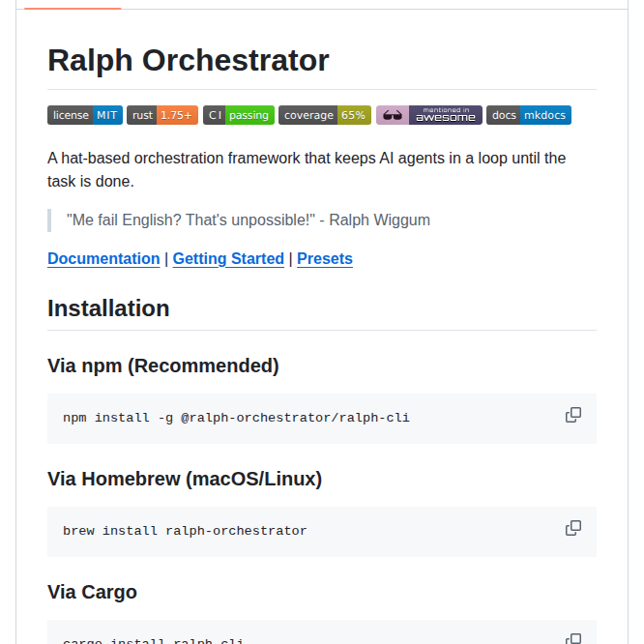Click the Via Cargo heading

[92, 592]
